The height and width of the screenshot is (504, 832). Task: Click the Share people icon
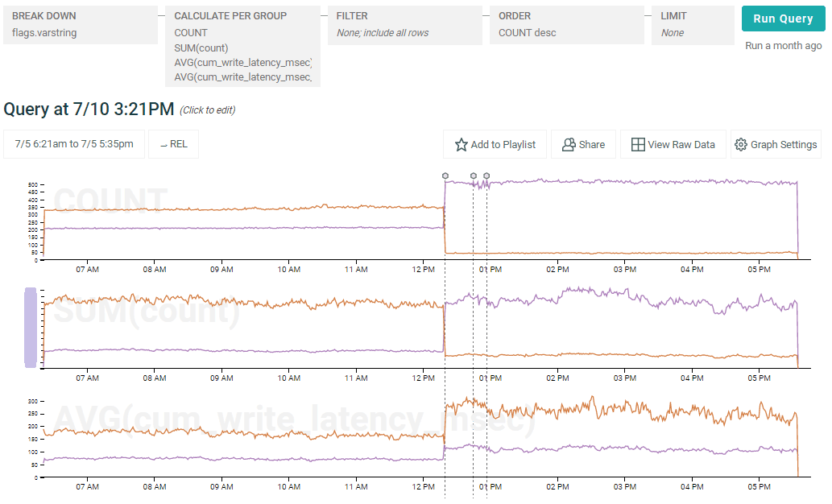pyautogui.click(x=569, y=145)
